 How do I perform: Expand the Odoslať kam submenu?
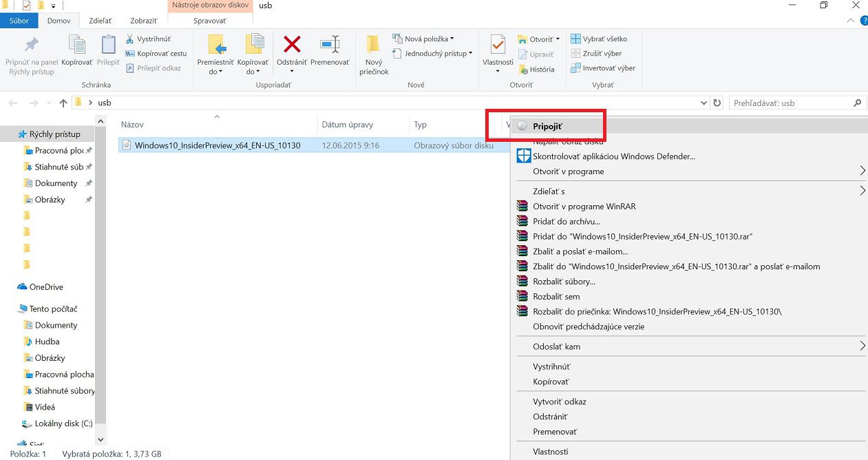click(862, 346)
